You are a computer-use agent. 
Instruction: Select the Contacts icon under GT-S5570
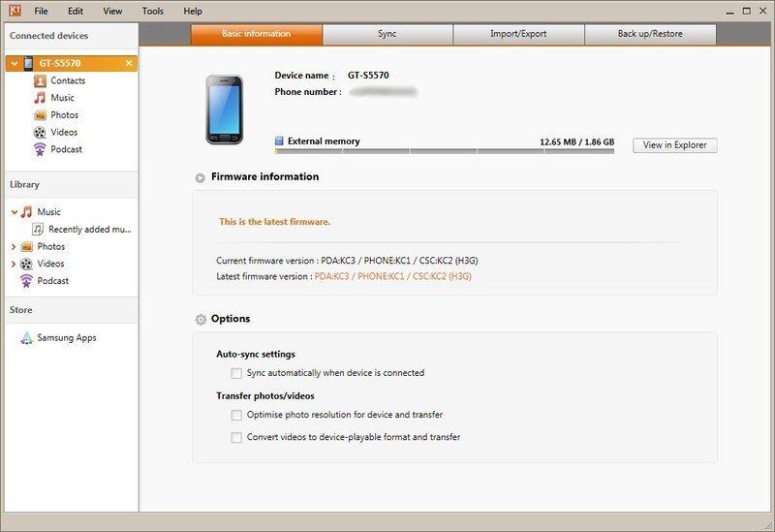40,80
